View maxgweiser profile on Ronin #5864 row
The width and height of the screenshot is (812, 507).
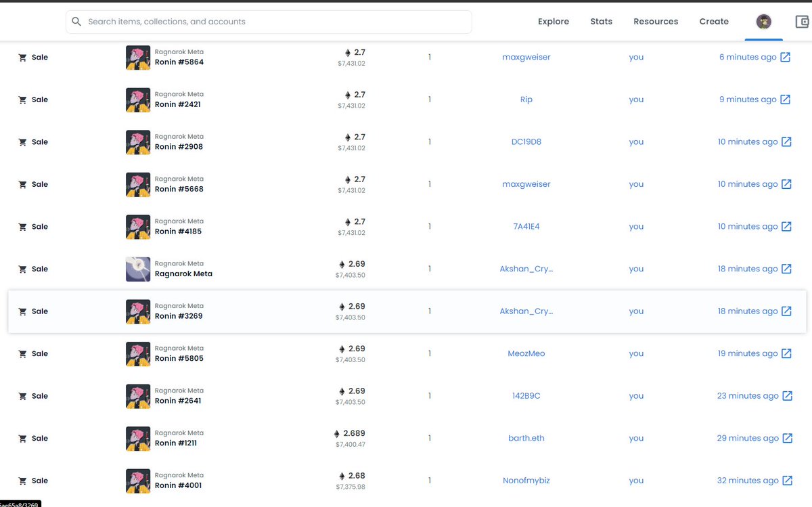(526, 58)
